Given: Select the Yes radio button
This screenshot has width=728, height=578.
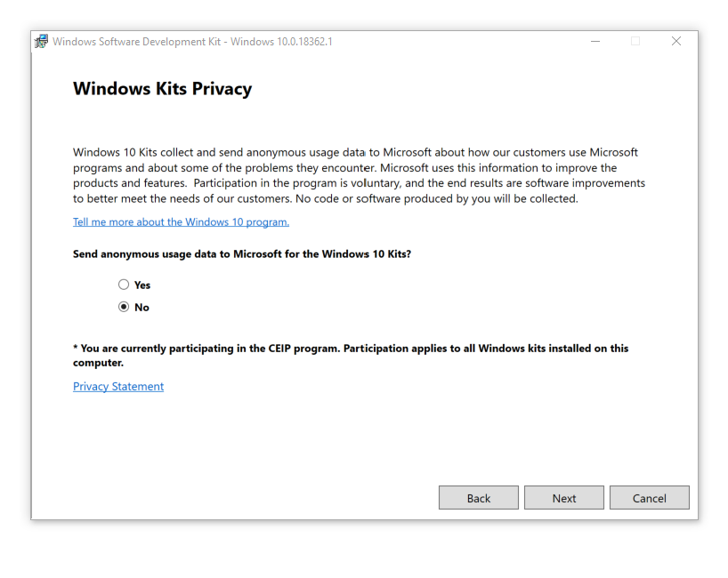Looking at the screenshot, I should tap(124, 285).
